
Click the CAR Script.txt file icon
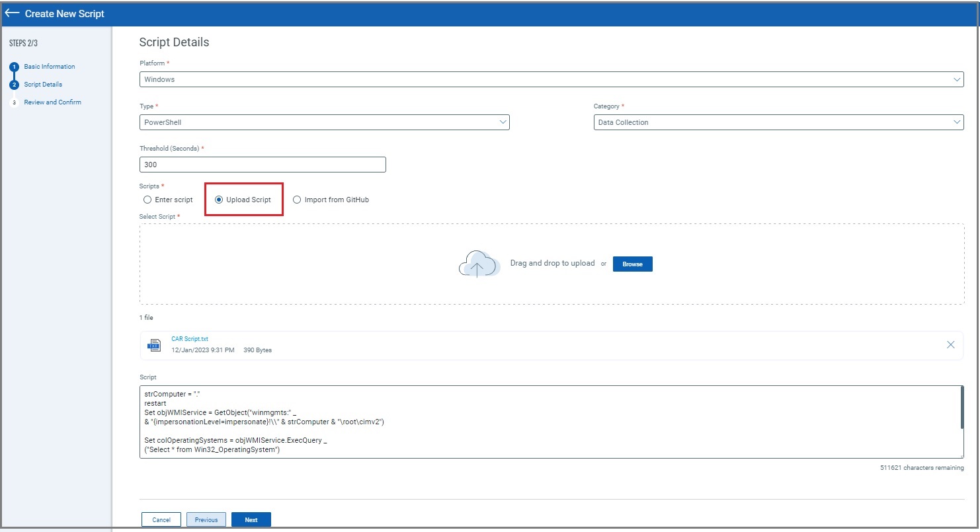pyautogui.click(x=154, y=344)
